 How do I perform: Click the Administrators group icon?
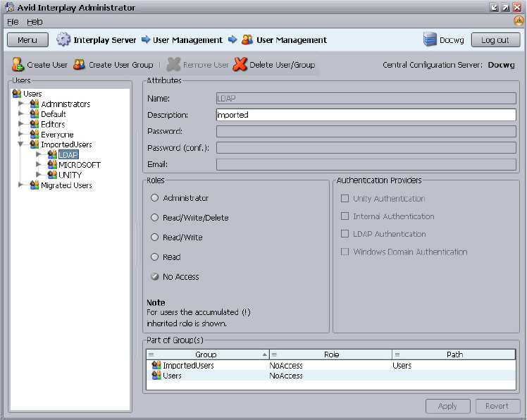35,104
